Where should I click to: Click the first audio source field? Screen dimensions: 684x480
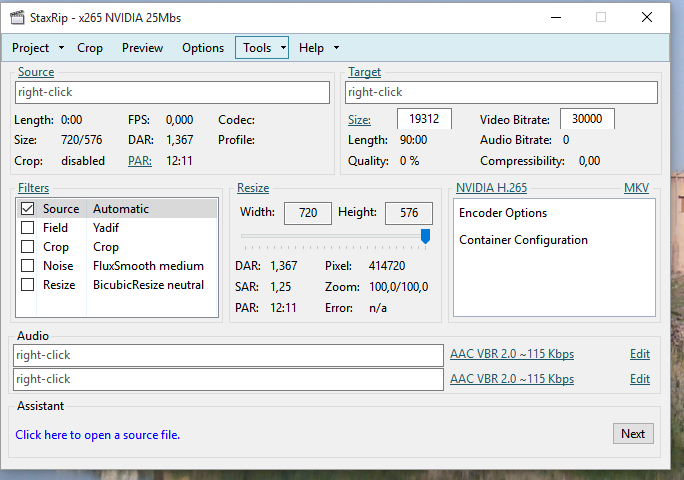229,355
